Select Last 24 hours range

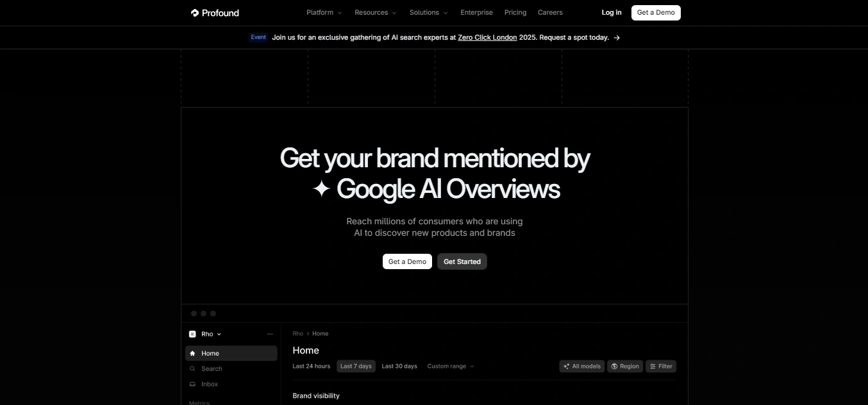pyautogui.click(x=312, y=366)
